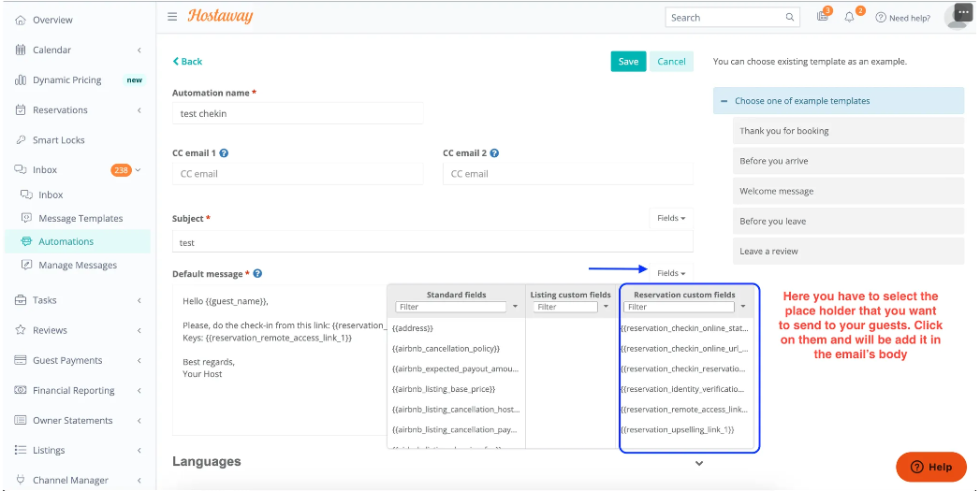
Task: Click the CC email 1 help icon
Action: 224,153
